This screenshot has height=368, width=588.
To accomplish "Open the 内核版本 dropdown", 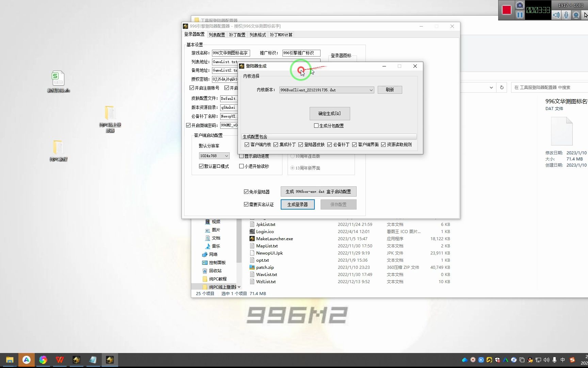I will pos(327,90).
